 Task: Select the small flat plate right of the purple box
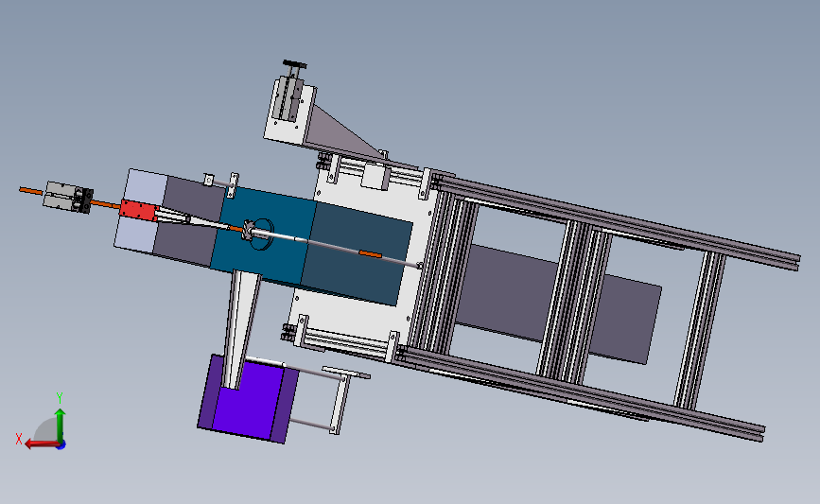point(346,373)
